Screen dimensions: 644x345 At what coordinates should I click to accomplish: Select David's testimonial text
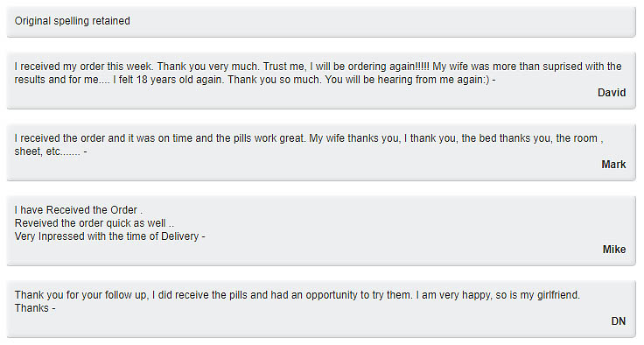point(318,73)
